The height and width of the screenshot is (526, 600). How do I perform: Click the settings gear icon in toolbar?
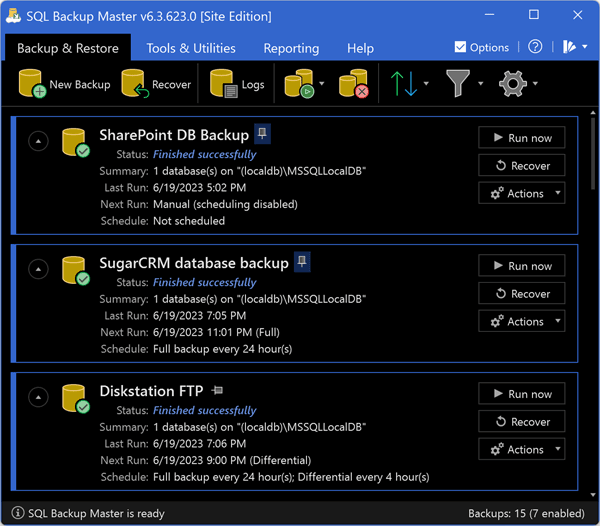512,84
